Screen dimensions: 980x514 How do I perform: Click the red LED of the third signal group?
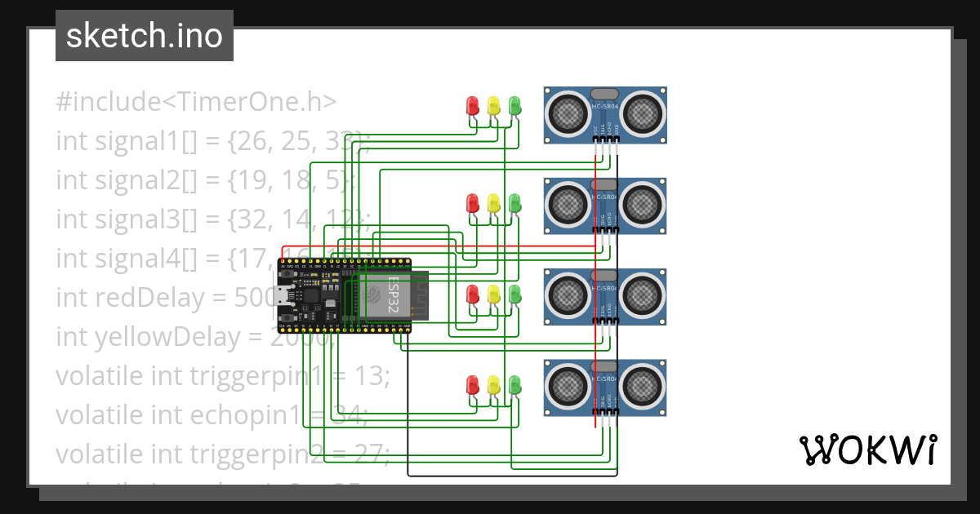pos(474,293)
